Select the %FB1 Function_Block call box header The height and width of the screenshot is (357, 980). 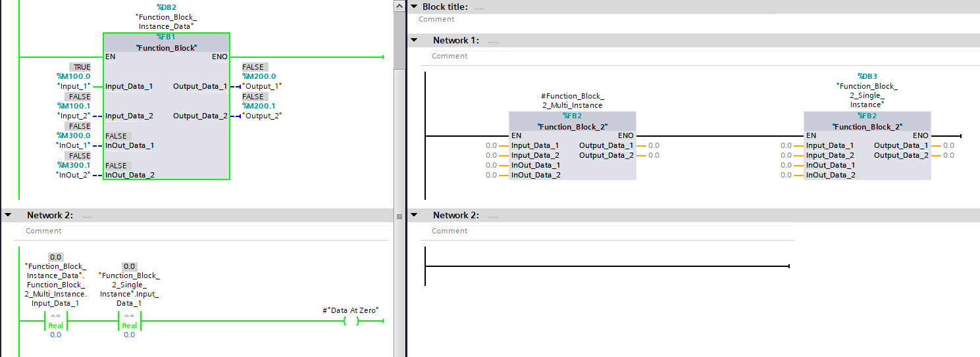point(166,48)
